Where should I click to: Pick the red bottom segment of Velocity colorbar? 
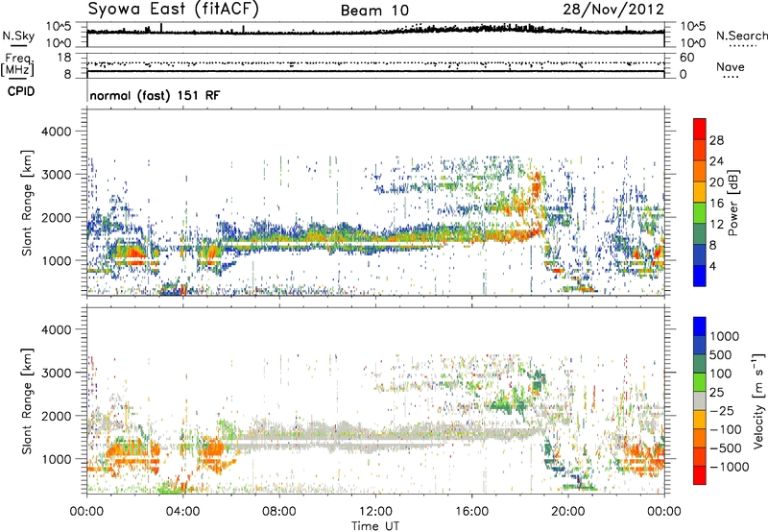click(700, 475)
